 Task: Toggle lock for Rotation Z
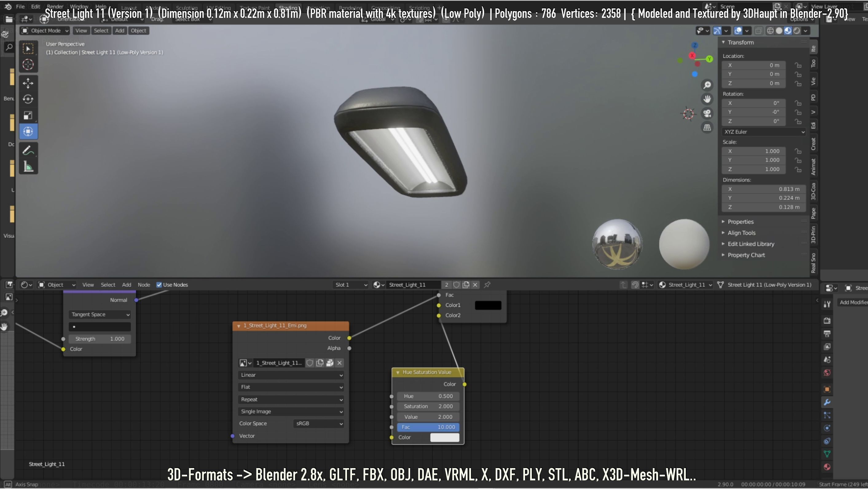[x=798, y=121]
